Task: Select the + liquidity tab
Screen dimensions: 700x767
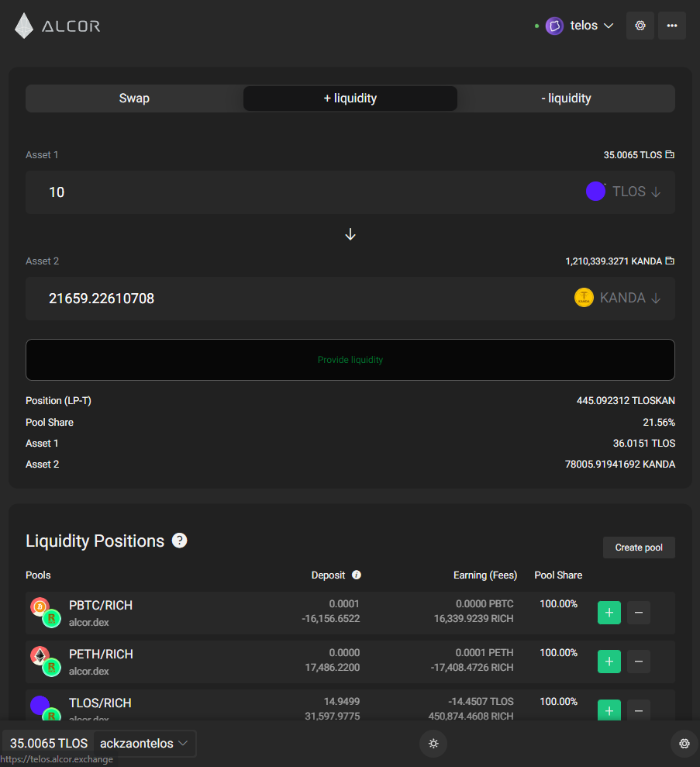Action: (350, 98)
